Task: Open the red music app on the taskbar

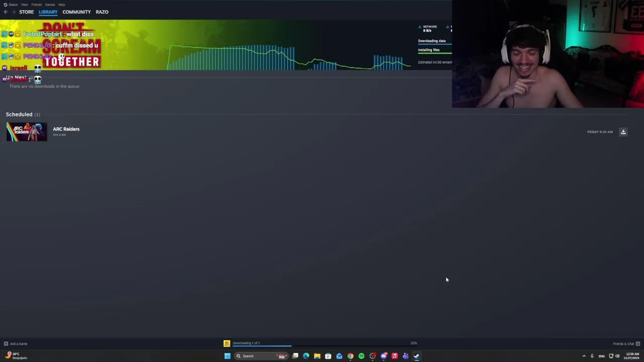Action: [x=394, y=356]
